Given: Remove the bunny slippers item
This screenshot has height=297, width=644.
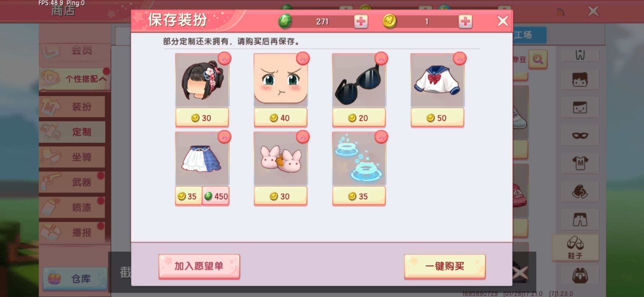Looking at the screenshot, I should 303,137.
